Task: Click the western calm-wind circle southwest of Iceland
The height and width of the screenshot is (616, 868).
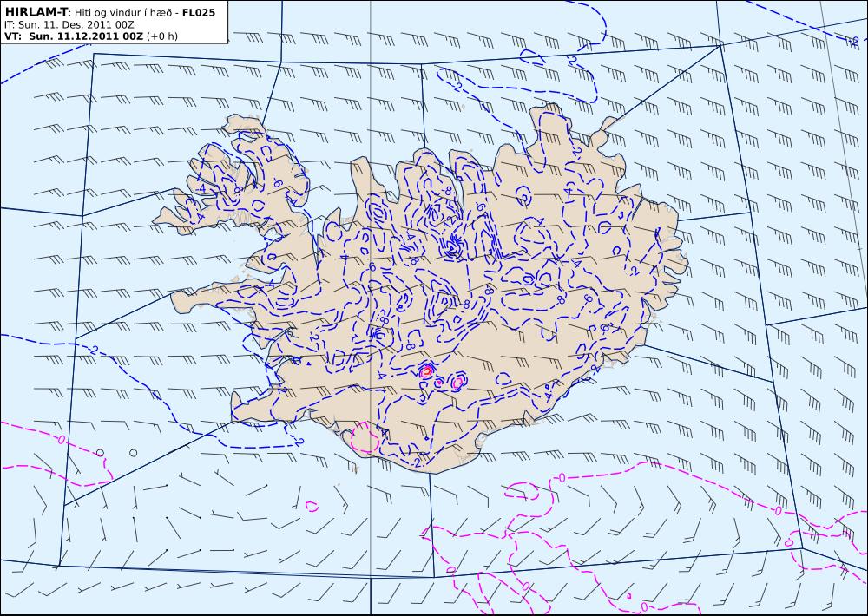Action: point(100,453)
